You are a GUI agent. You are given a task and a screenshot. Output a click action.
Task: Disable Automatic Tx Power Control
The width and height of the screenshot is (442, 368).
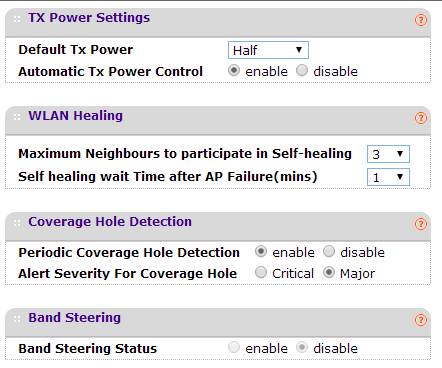(x=302, y=71)
